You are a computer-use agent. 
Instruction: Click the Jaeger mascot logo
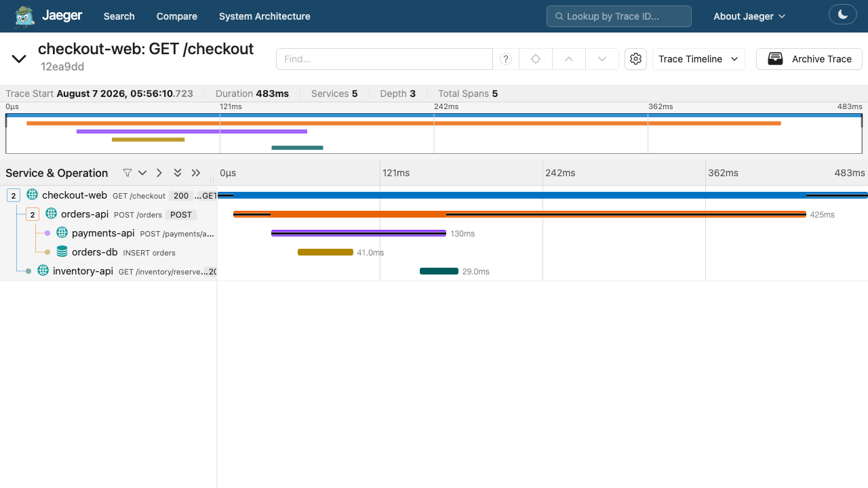pos(24,16)
